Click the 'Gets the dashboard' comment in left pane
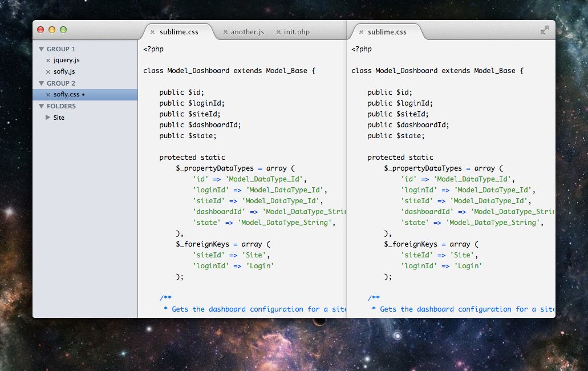 (254, 309)
